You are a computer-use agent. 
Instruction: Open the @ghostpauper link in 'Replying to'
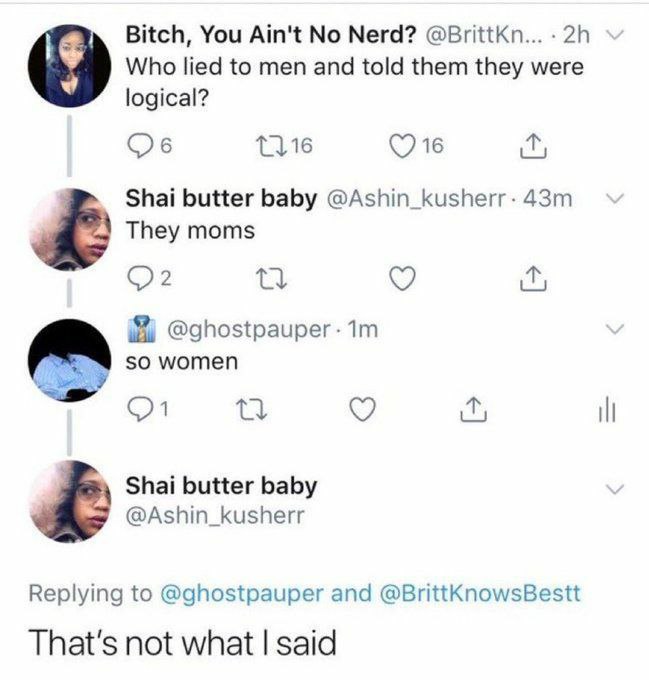[x=239, y=593]
